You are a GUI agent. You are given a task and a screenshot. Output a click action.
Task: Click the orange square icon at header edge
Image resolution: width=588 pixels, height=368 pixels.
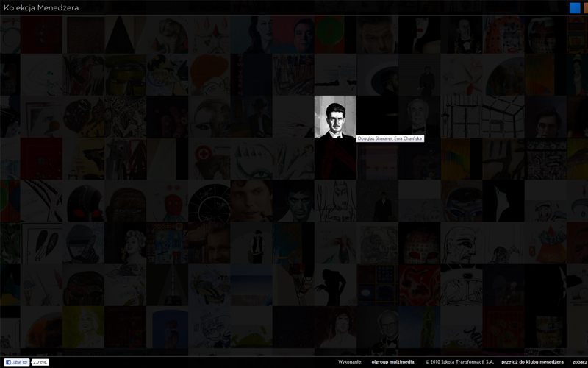point(586,8)
